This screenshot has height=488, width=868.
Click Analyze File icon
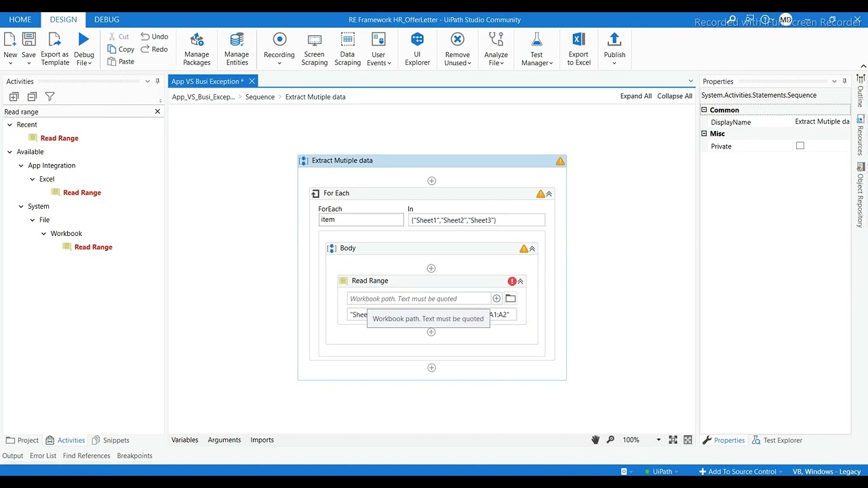click(496, 39)
